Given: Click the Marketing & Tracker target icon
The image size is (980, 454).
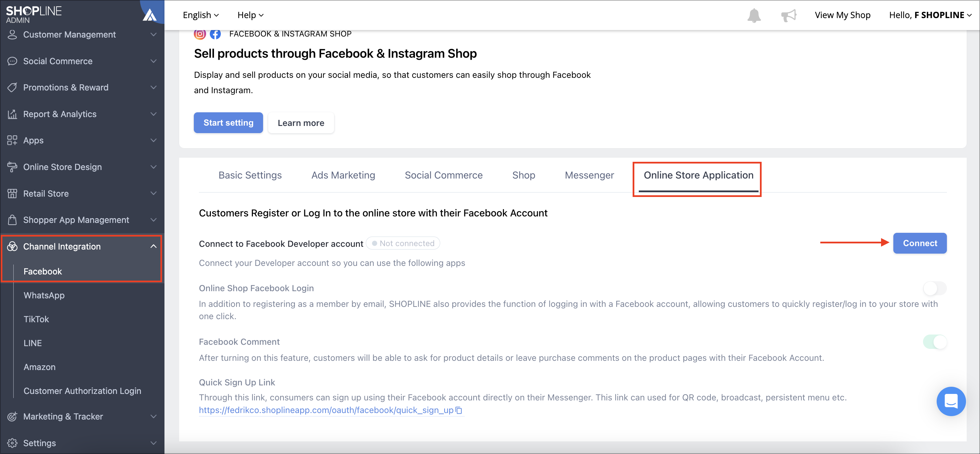Looking at the screenshot, I should pos(12,416).
